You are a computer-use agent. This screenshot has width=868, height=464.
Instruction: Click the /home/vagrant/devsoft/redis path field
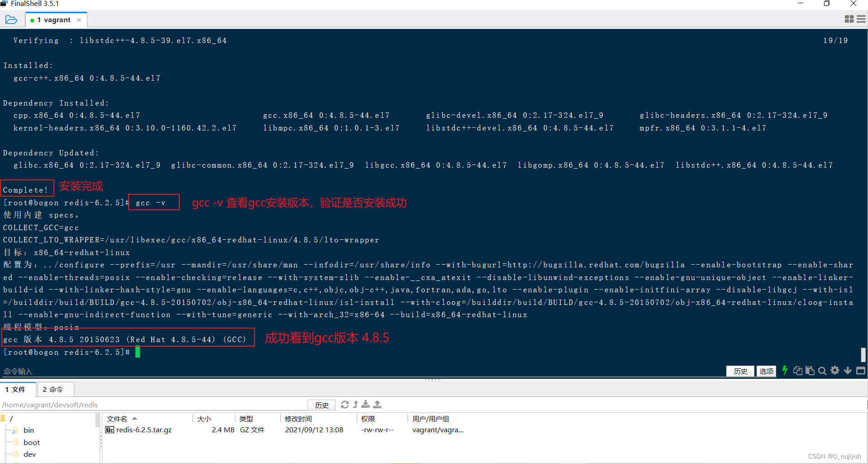[153, 405]
